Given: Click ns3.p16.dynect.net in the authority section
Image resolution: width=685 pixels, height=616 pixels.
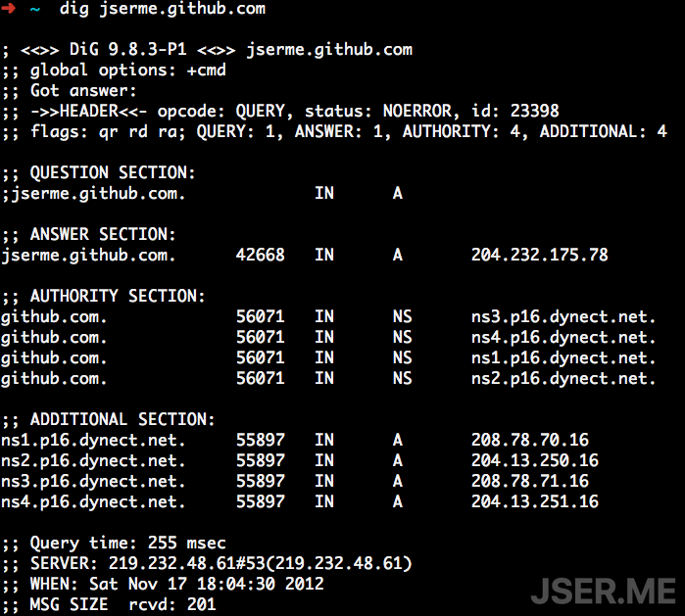Looking at the screenshot, I should (x=563, y=317).
